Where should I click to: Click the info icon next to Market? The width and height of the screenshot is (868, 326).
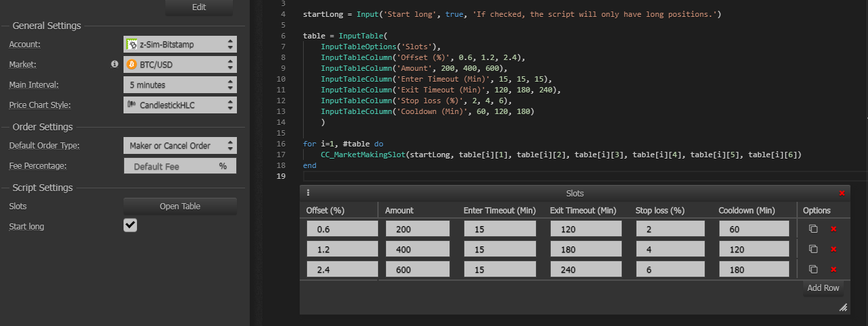[115, 65]
